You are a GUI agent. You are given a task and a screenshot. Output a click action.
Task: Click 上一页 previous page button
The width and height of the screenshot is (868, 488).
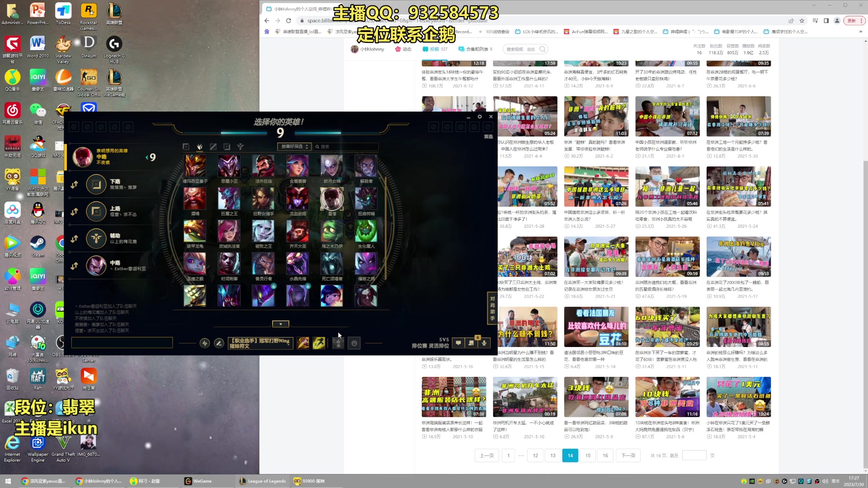[x=487, y=455]
